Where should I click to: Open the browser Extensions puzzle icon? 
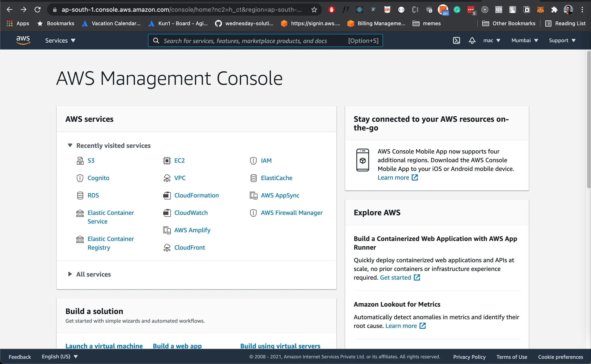pyautogui.click(x=554, y=10)
